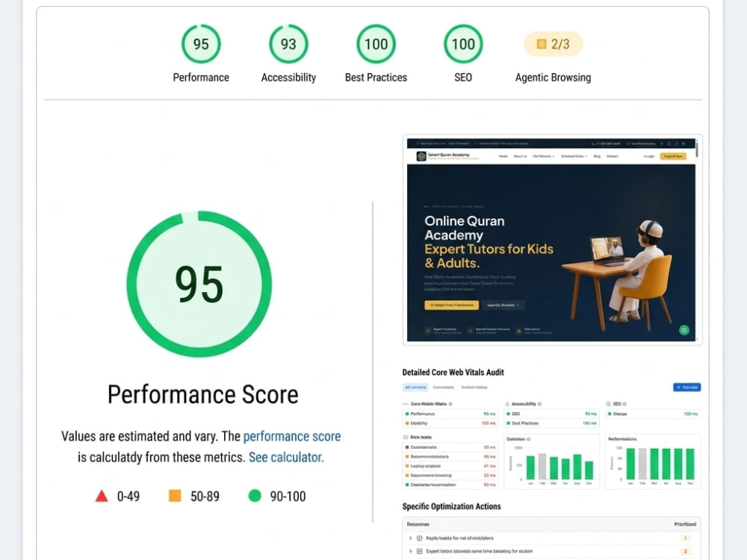Click the SEO 100 score gauge
Viewport: 747px width, 560px height.
click(x=463, y=44)
